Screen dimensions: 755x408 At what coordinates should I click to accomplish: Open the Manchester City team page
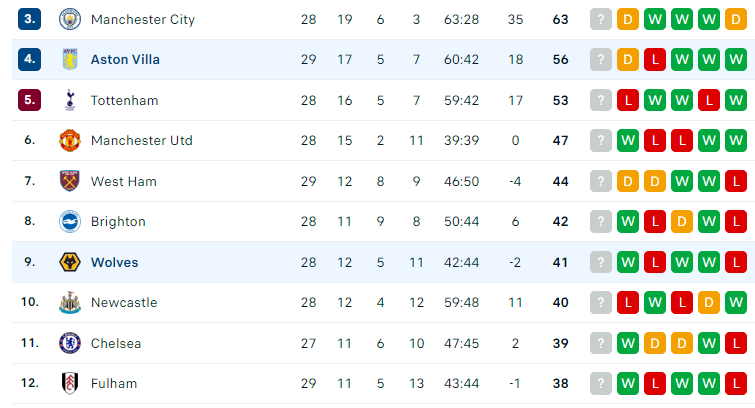(143, 19)
